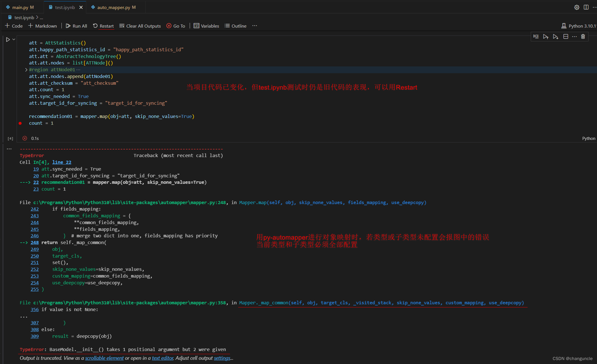Clear All Outputs of notebook

click(140, 26)
